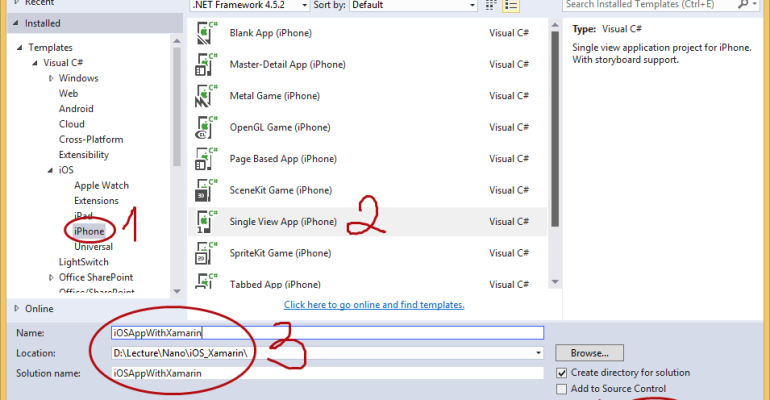This screenshot has width=770, height=400.
Task: Click the category tree scroll down arrow
Action: [177, 292]
